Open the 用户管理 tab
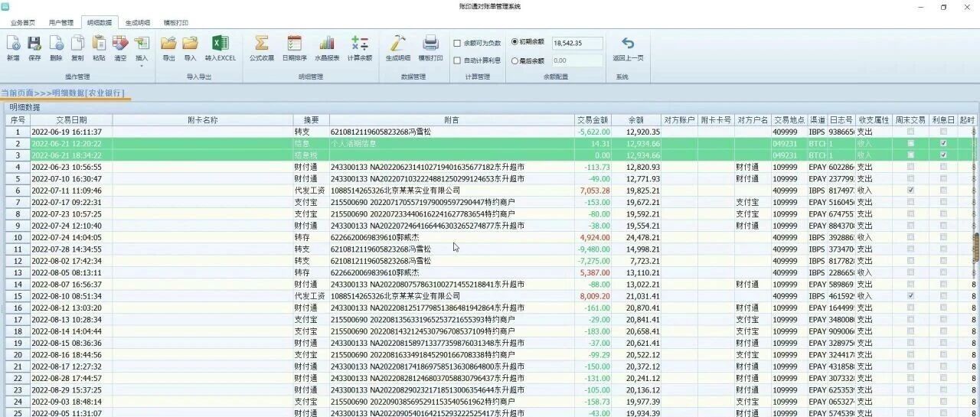The height and width of the screenshot is (417, 980). pyautogui.click(x=61, y=23)
